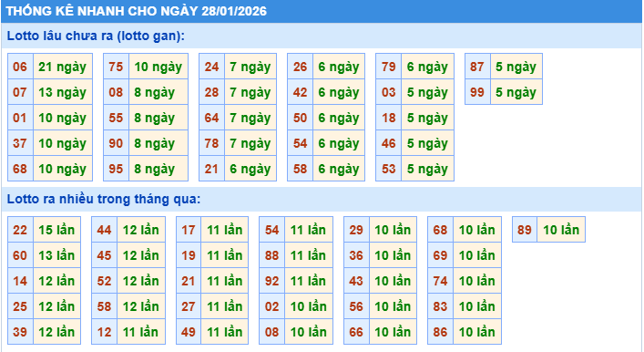Select number 19 in the frequent lotto table
644x352 pixels.
[189, 255]
